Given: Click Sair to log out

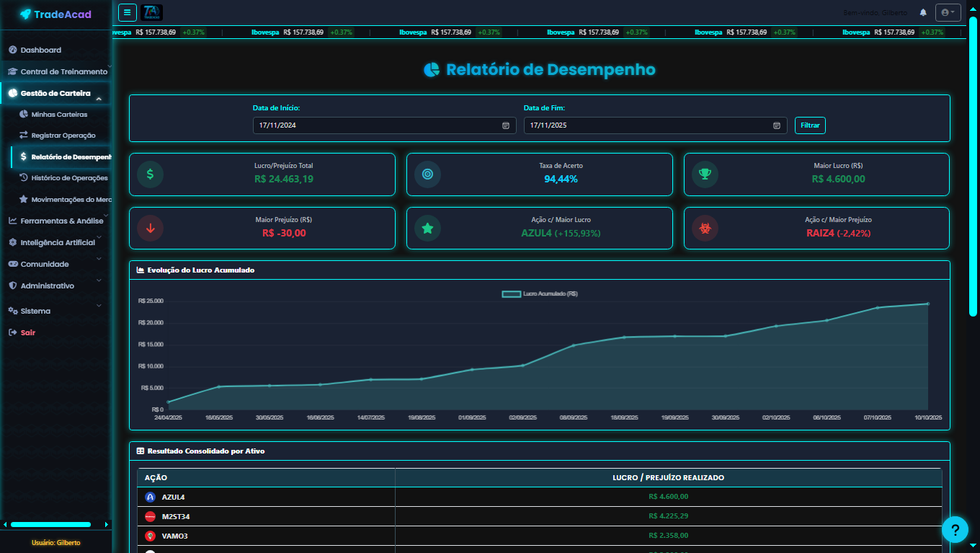Looking at the screenshot, I should pyautogui.click(x=27, y=332).
